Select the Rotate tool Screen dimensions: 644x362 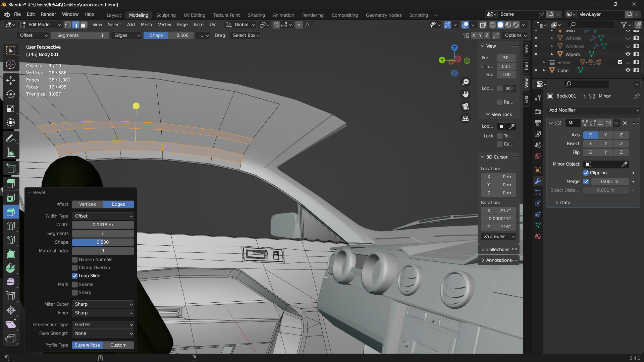point(11,94)
